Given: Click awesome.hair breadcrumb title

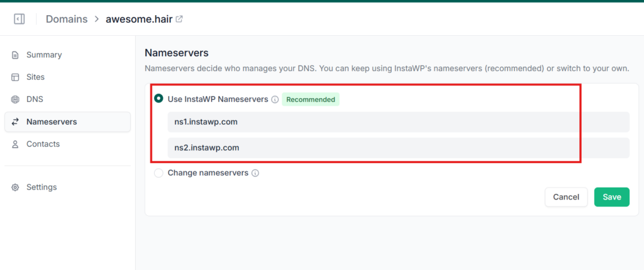Looking at the screenshot, I should point(139,19).
